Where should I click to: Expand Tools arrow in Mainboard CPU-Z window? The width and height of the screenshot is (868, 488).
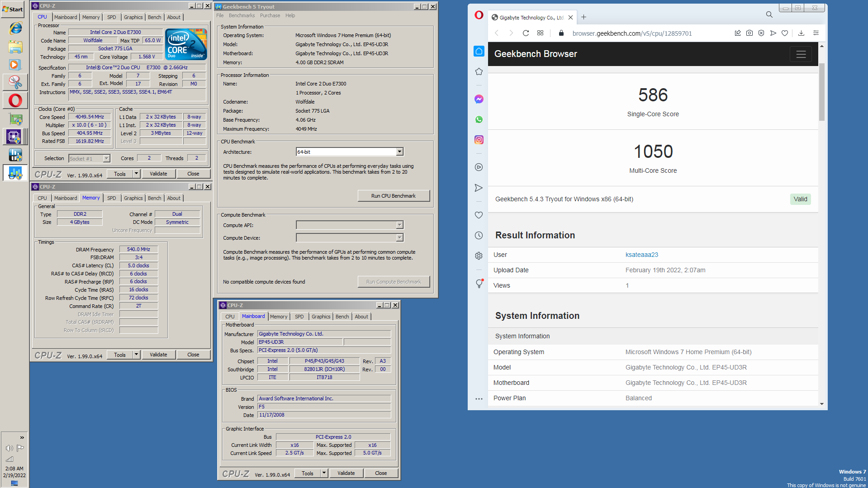[x=324, y=473]
